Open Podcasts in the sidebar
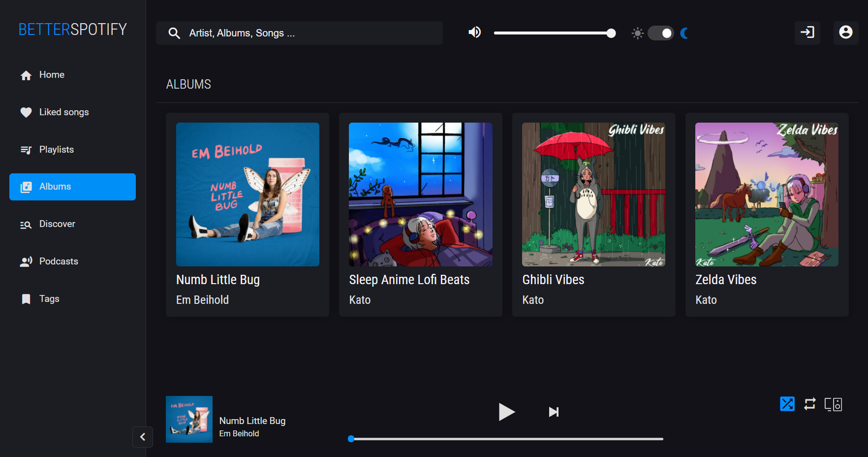The height and width of the screenshot is (457, 868). pyautogui.click(x=72, y=261)
